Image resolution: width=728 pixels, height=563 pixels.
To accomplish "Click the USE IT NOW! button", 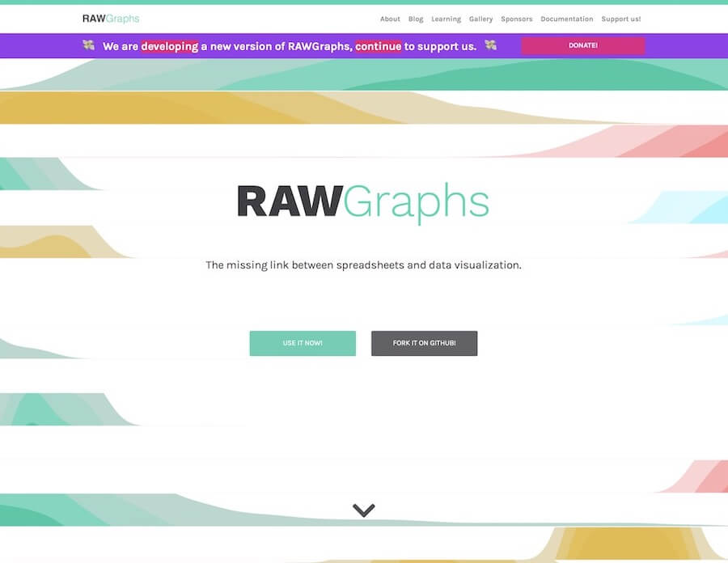I will (x=303, y=343).
